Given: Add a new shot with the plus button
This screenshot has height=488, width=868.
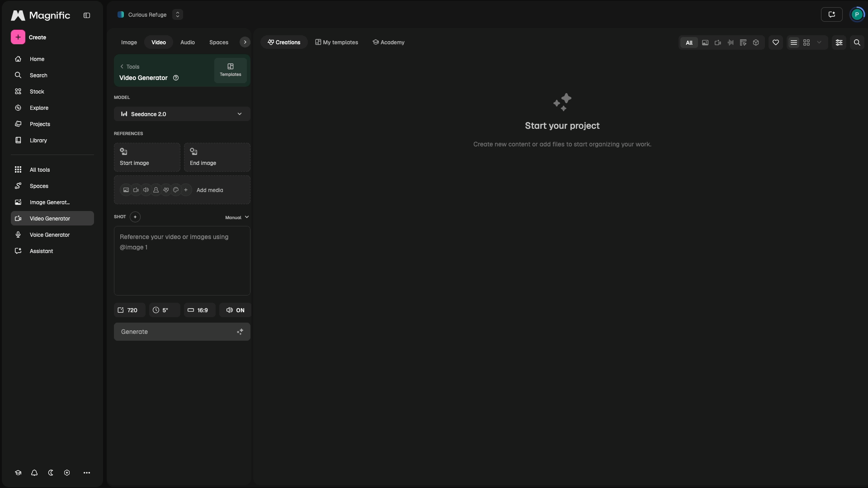Looking at the screenshot, I should 135,217.
